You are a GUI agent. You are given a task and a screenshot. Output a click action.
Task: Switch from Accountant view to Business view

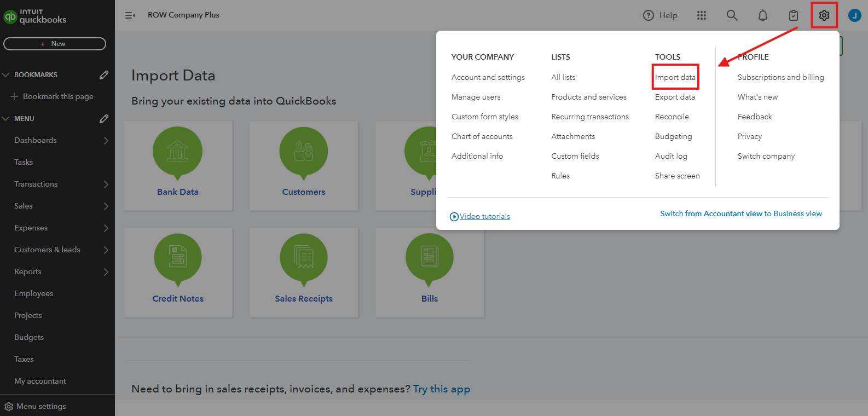[x=740, y=213]
